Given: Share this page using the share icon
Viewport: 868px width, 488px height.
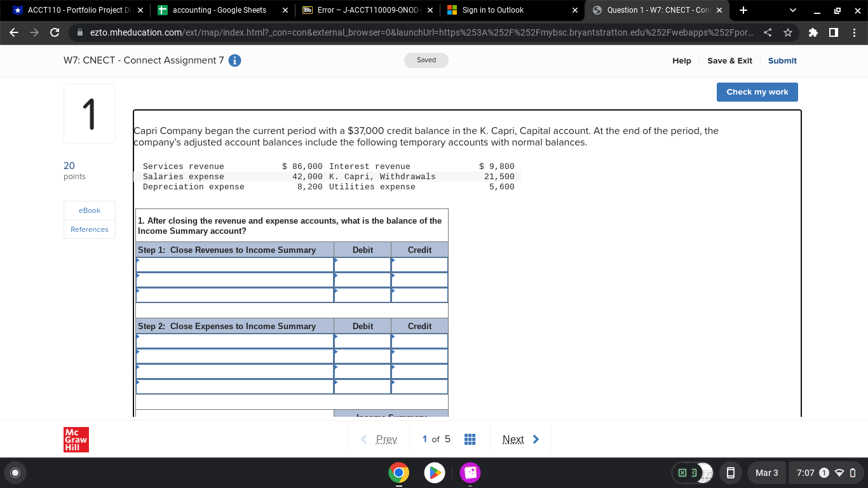Looking at the screenshot, I should (x=768, y=32).
